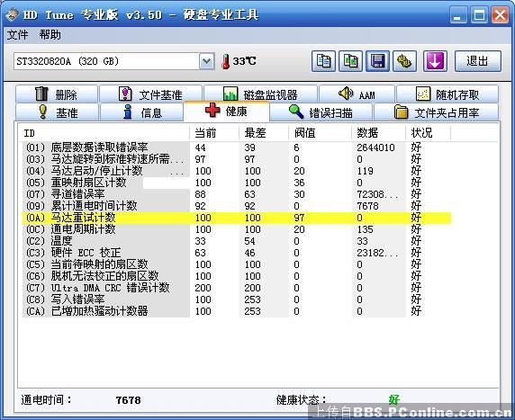Viewport: 515px width, 420px height.
Task: Open the 磁盘监视器 tab
Action: (x=260, y=94)
